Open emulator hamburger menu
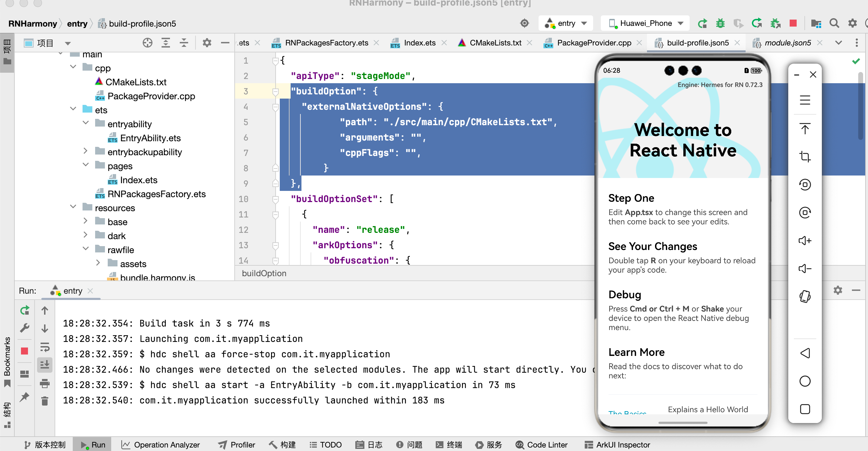This screenshot has width=868, height=451. 805,100
